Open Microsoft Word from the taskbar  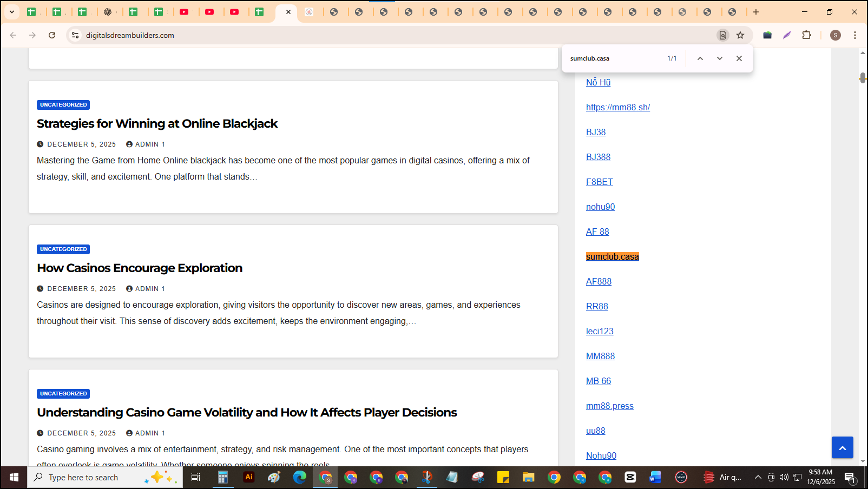click(x=655, y=477)
